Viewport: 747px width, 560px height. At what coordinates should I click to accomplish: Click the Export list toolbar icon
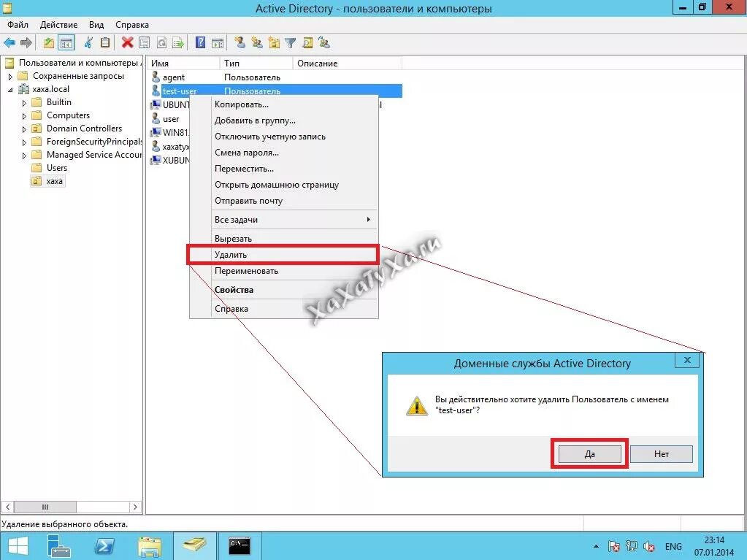point(178,43)
